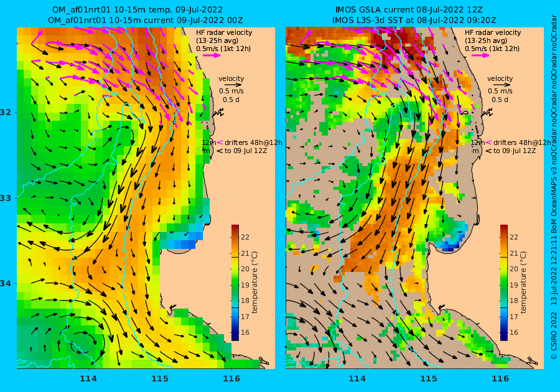The height and width of the screenshot is (392, 560).
Task: Click the 22 tick on right colorbar
Action: (513, 238)
